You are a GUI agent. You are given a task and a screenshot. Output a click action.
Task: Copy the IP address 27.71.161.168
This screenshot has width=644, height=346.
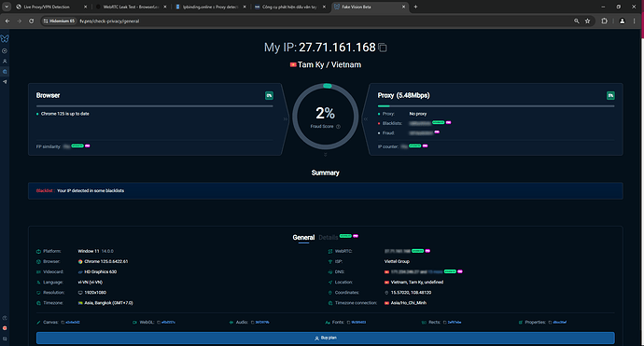tap(383, 48)
